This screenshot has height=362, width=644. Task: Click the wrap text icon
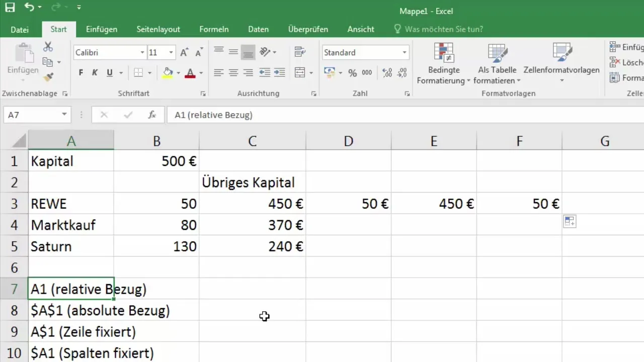[x=300, y=52]
